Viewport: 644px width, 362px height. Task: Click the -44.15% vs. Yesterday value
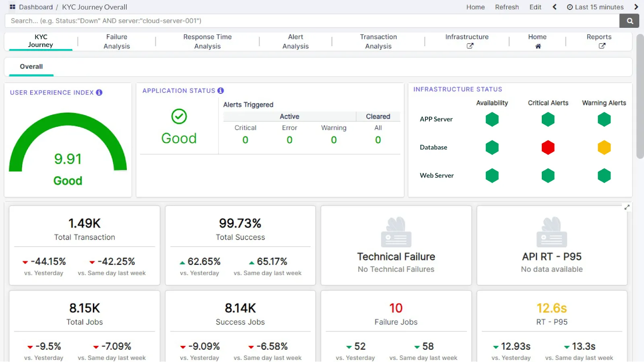click(x=48, y=261)
